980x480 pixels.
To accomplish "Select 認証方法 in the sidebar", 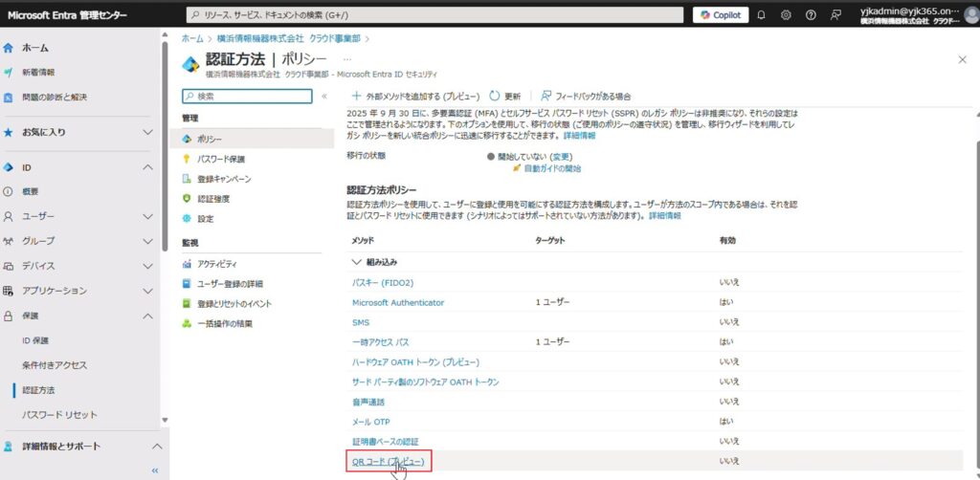I will (x=38, y=390).
